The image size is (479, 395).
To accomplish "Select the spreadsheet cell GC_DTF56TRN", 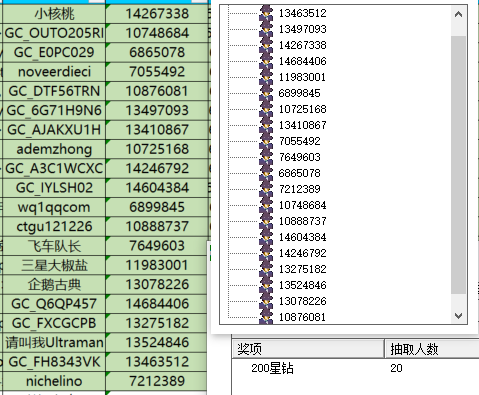I will point(54,91).
